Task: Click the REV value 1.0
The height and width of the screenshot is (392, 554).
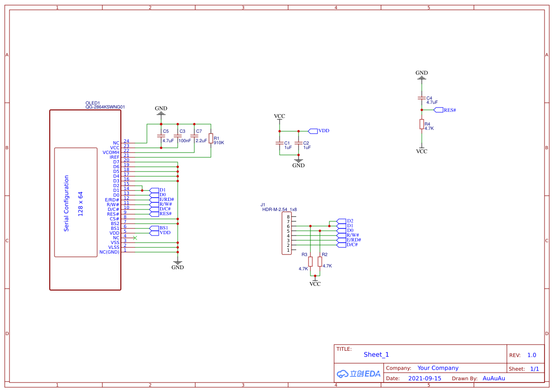Action: point(532,355)
